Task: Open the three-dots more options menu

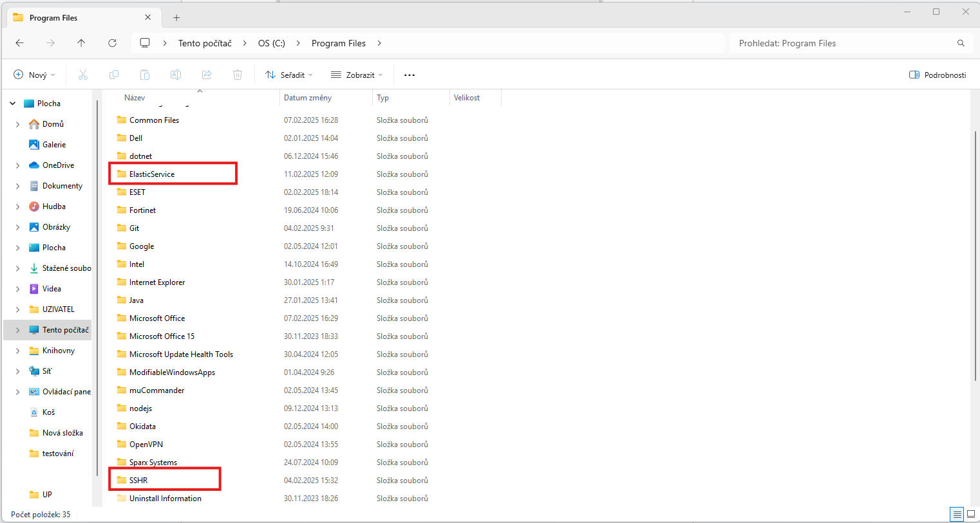Action: 410,75
